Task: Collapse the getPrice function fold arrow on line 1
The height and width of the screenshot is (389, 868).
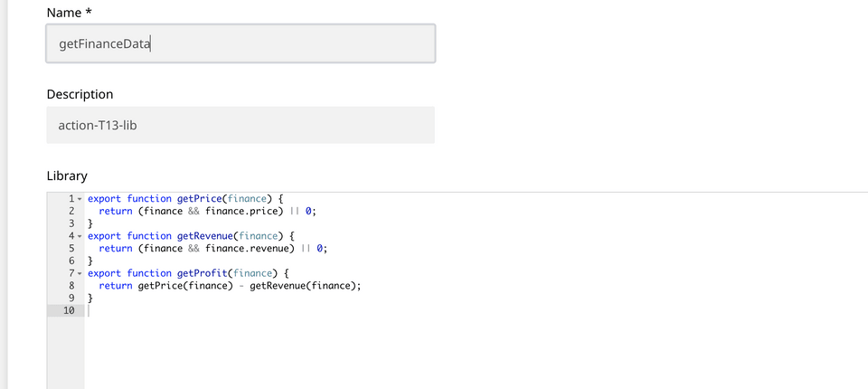Action: pyautogui.click(x=80, y=198)
